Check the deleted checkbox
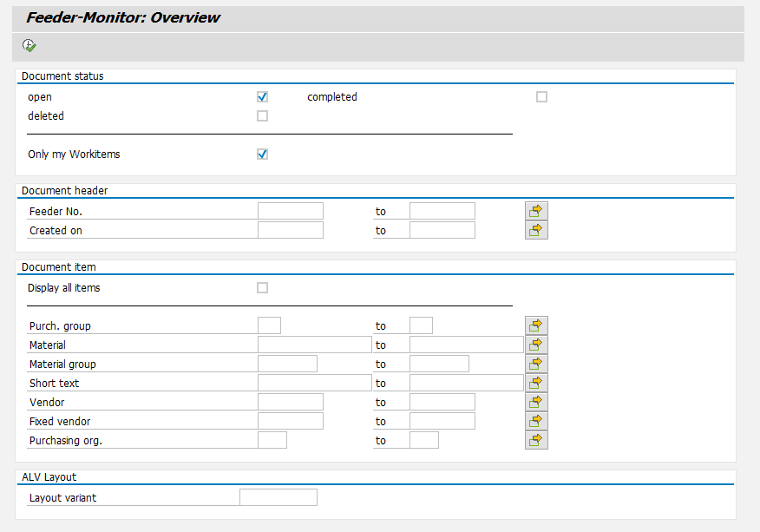The width and height of the screenshot is (760, 532). pyautogui.click(x=262, y=115)
